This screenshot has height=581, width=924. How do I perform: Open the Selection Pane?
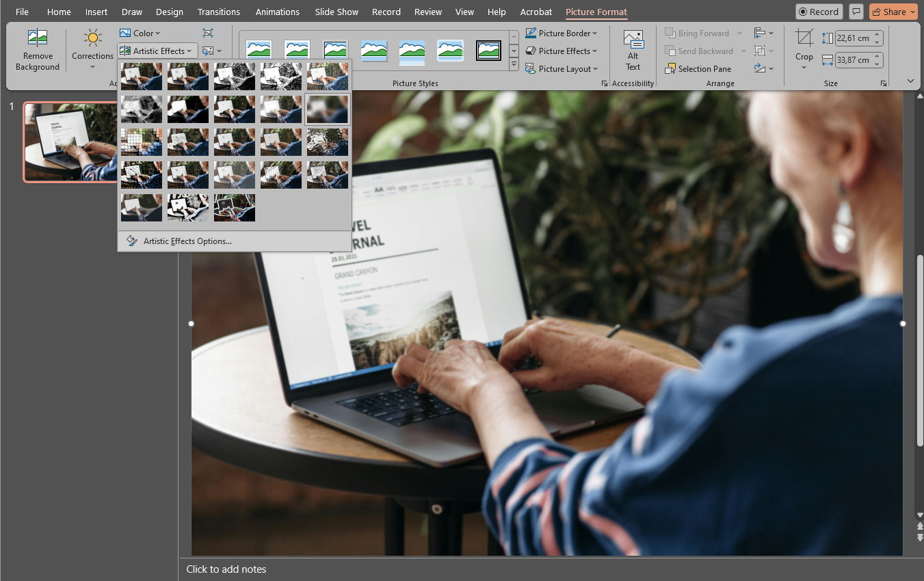698,68
